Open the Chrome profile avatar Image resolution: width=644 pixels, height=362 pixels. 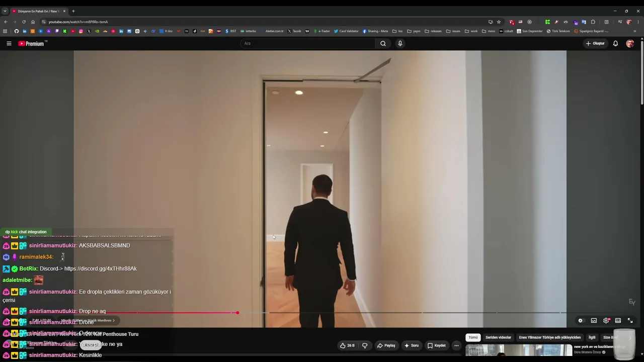pos(629,22)
